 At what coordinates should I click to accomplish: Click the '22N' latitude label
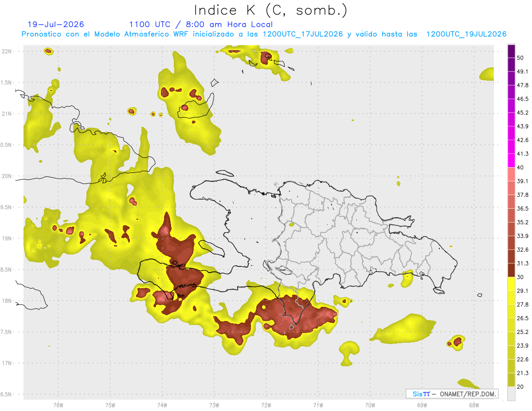point(6,51)
